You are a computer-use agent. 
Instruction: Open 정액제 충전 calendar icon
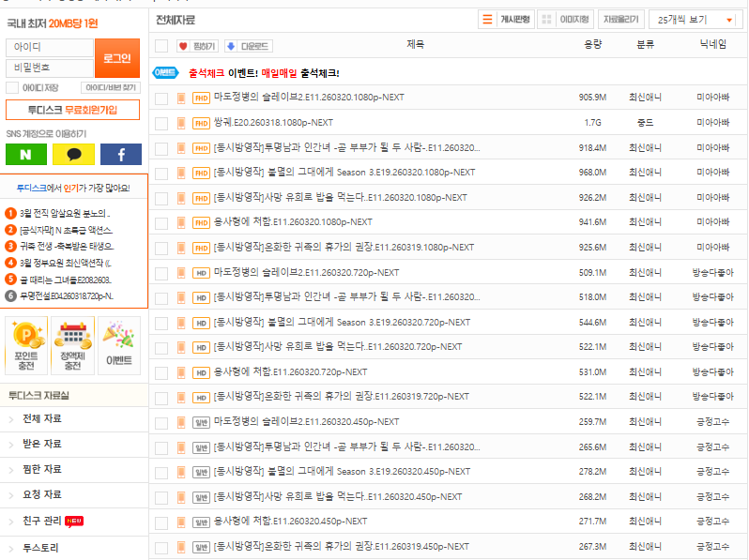click(72, 345)
